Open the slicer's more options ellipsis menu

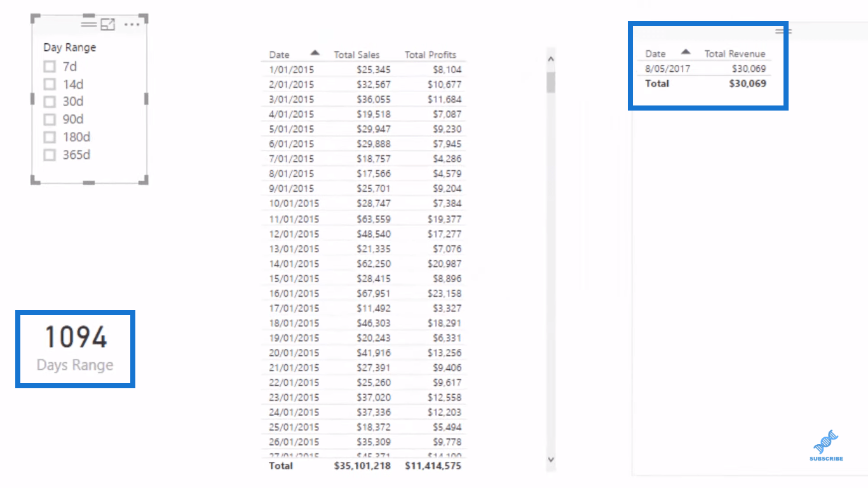pos(132,24)
